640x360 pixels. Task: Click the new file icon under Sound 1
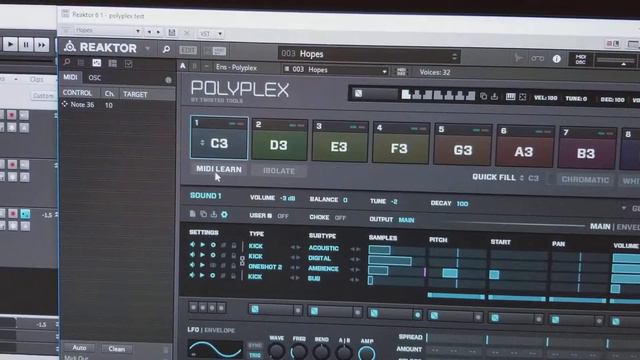(193, 213)
